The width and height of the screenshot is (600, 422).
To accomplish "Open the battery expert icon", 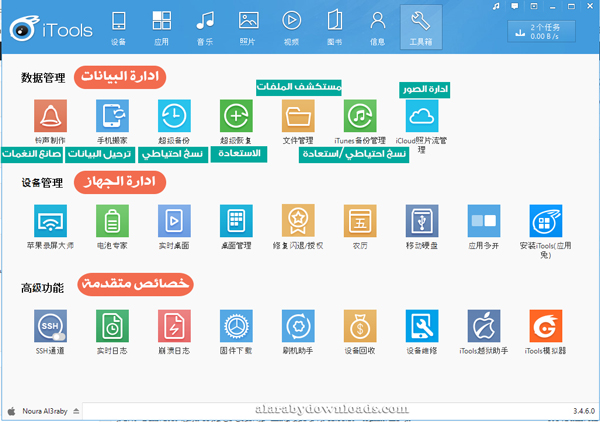I will coord(112,221).
